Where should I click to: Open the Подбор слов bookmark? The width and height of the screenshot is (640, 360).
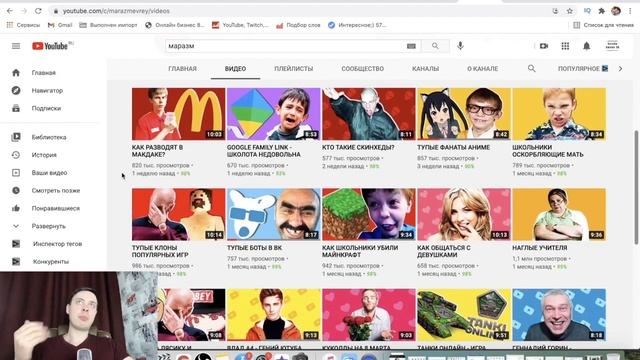[x=298, y=25]
